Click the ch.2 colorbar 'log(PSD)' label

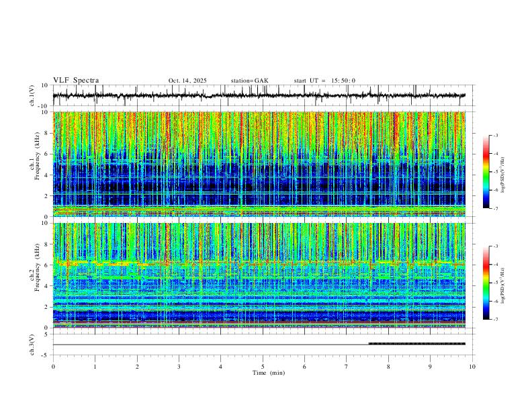coord(502,286)
